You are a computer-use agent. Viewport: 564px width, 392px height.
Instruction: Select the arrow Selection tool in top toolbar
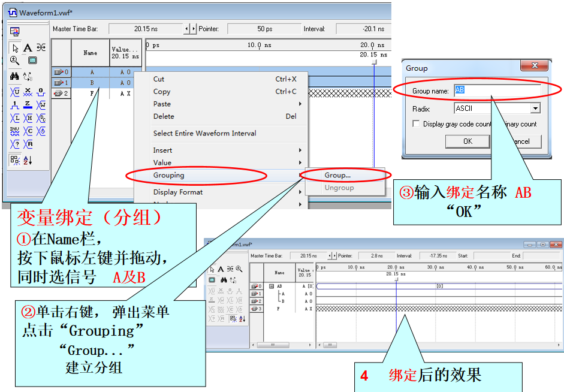click(15, 48)
